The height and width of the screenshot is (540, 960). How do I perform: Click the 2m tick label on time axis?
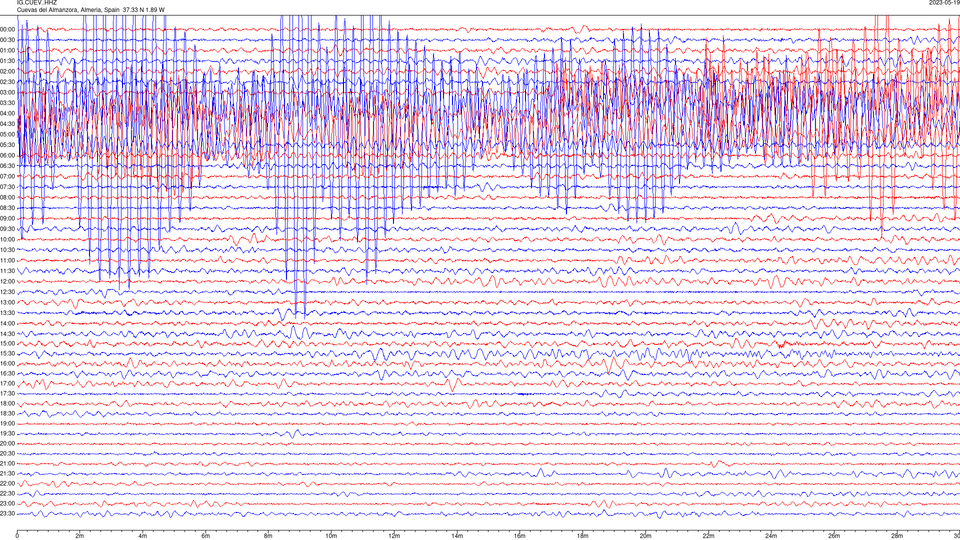point(80,536)
